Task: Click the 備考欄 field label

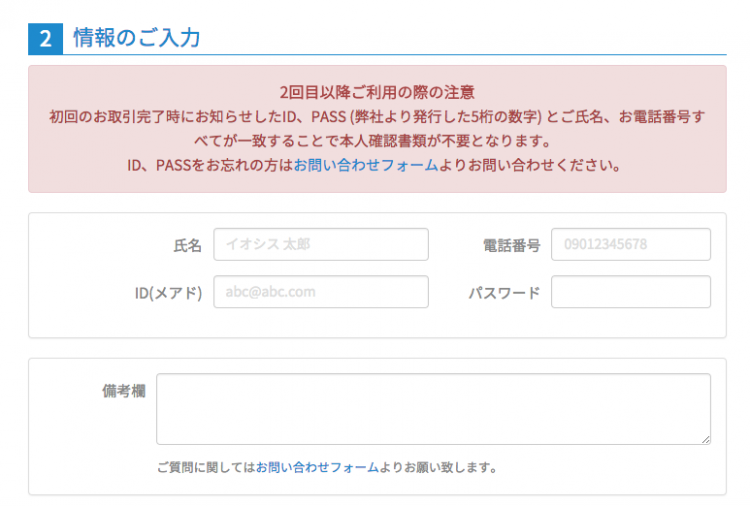Action: point(123,391)
